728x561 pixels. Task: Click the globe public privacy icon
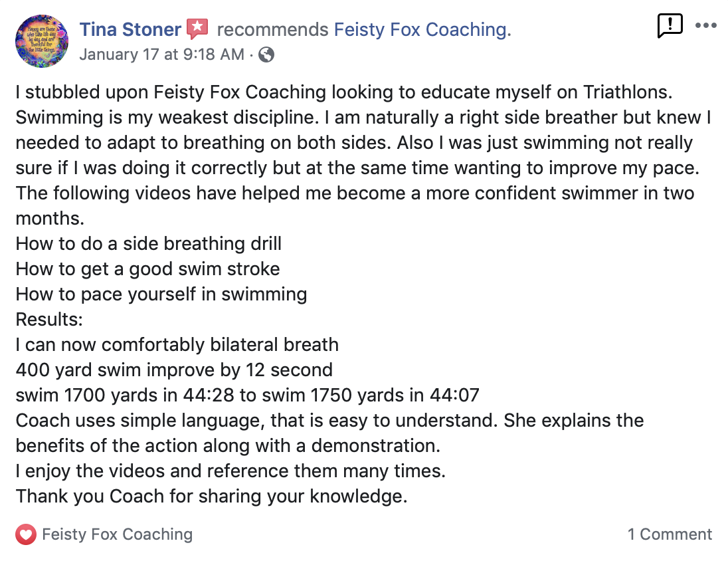pos(266,55)
